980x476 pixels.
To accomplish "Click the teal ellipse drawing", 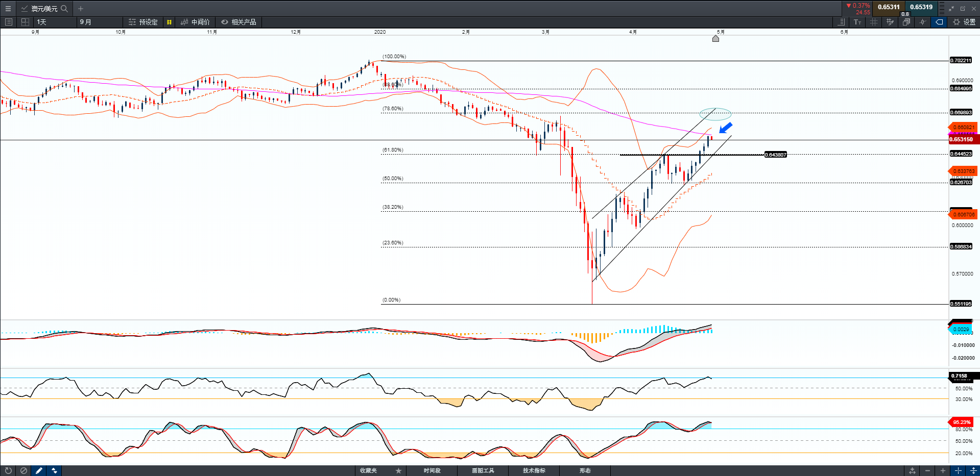I will point(715,114).
